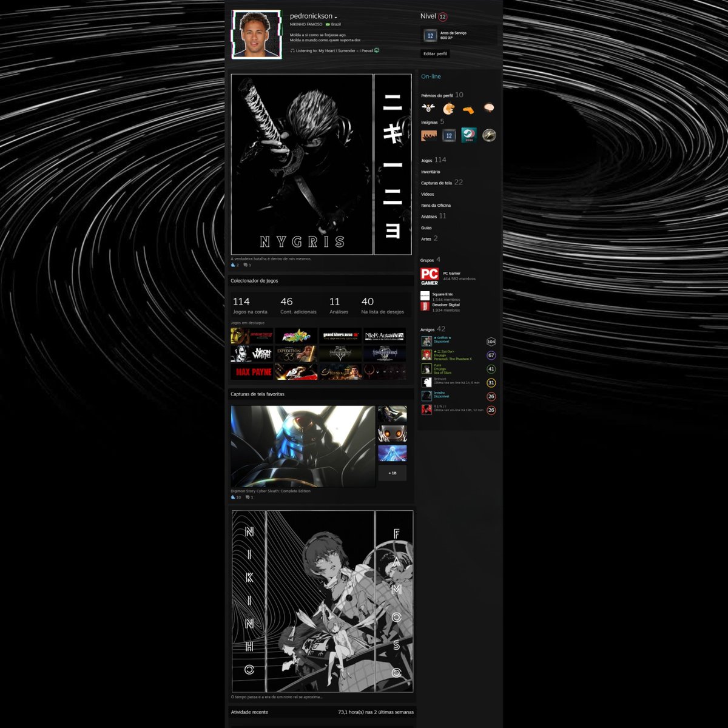728x728 pixels.
Task: Open NIKINHO FAMOSO anime artwork
Action: point(323,601)
